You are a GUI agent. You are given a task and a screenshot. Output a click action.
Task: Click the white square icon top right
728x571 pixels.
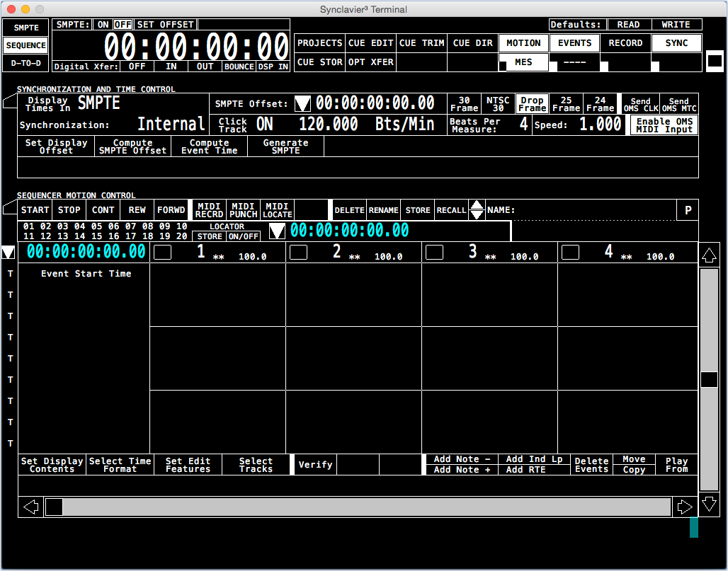715,61
